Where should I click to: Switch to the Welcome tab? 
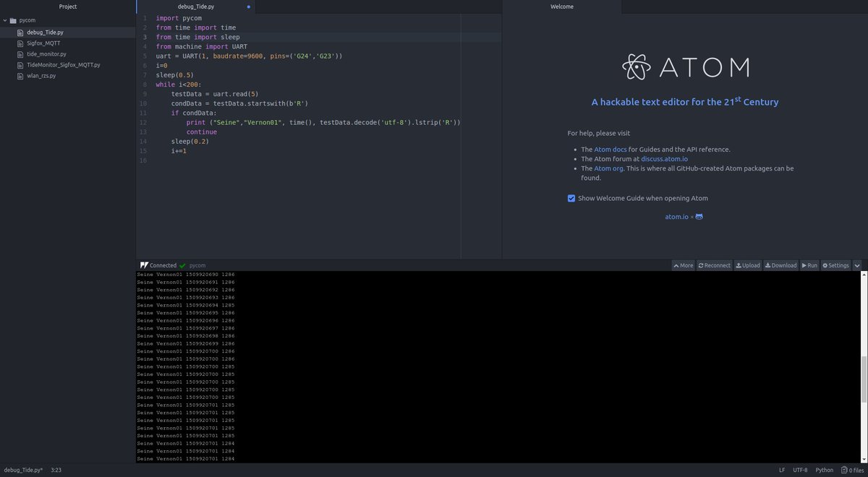click(562, 7)
